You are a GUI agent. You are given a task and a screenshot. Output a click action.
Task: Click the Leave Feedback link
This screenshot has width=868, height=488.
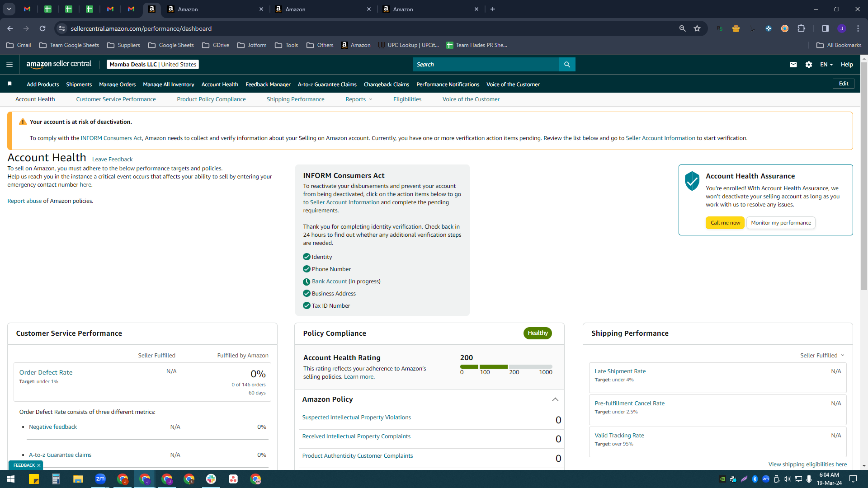coord(112,160)
